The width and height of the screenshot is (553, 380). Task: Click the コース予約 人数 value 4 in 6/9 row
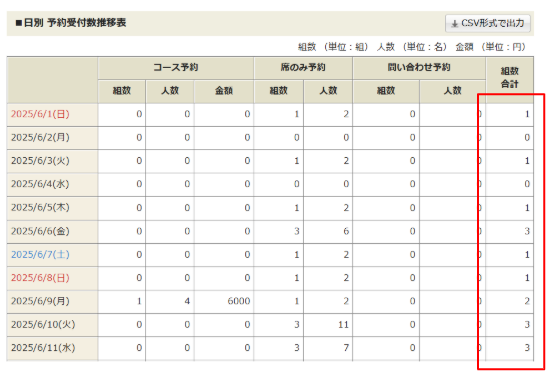click(187, 301)
